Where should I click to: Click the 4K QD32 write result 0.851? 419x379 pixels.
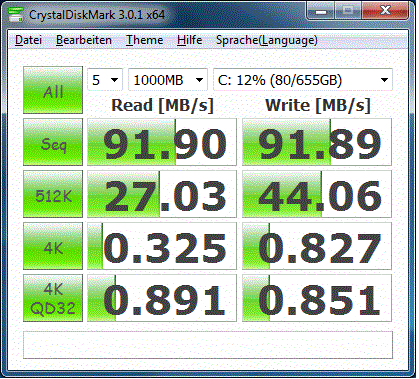[x=317, y=298]
